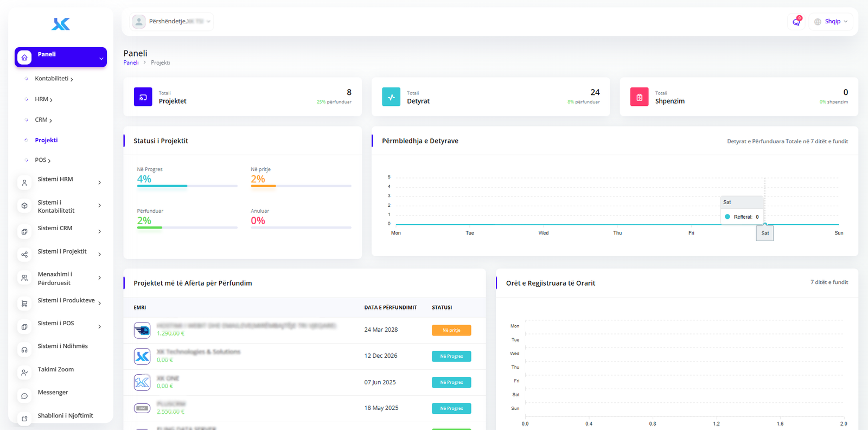868x430 pixels.
Task: Expand the Sistemi i Produkteve arrow
Action: (99, 303)
